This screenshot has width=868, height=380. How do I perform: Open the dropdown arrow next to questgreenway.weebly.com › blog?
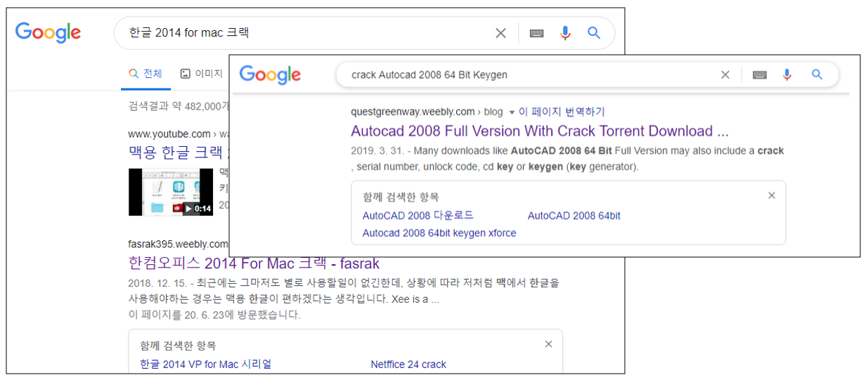pos(512,112)
